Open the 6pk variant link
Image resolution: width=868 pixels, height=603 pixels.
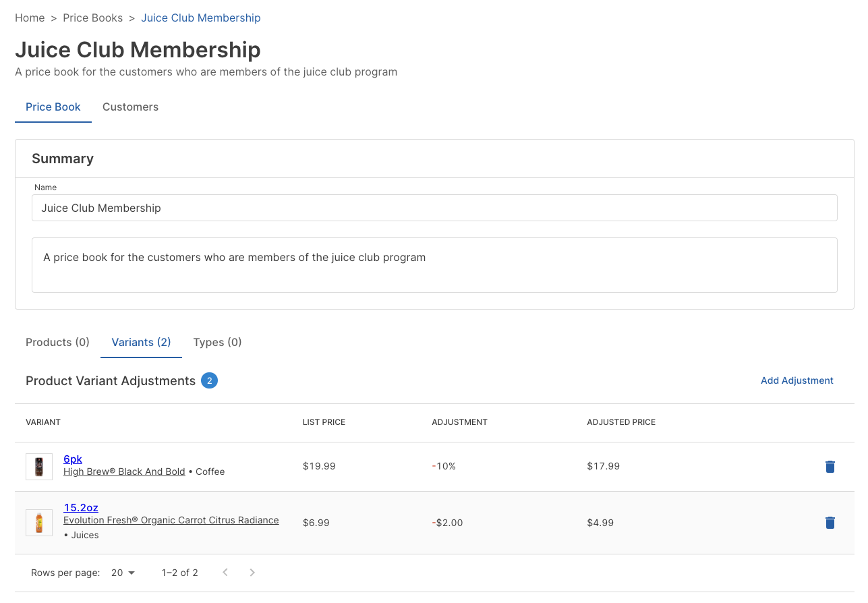73,459
